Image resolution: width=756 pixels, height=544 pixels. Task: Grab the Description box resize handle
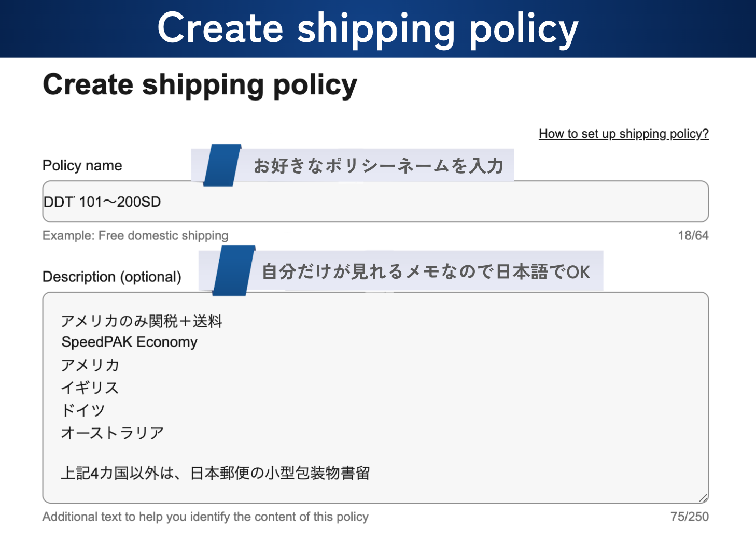coord(703,498)
